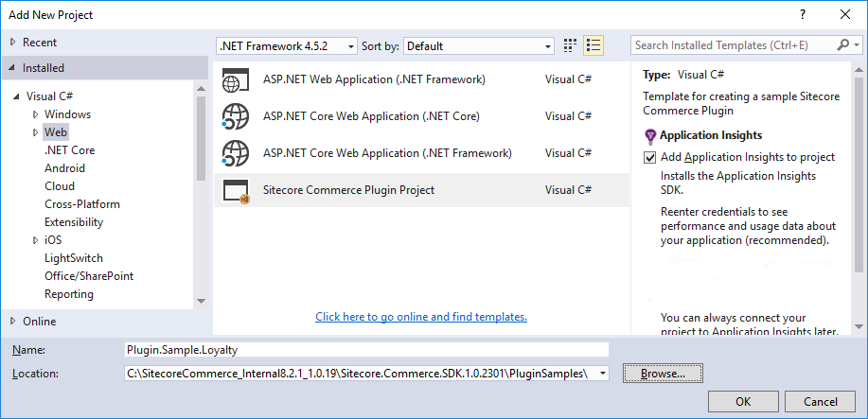Click 'ASP.NET Core Web Application (.NET Framework)' text
The width and height of the screenshot is (868, 419).
pos(387,153)
